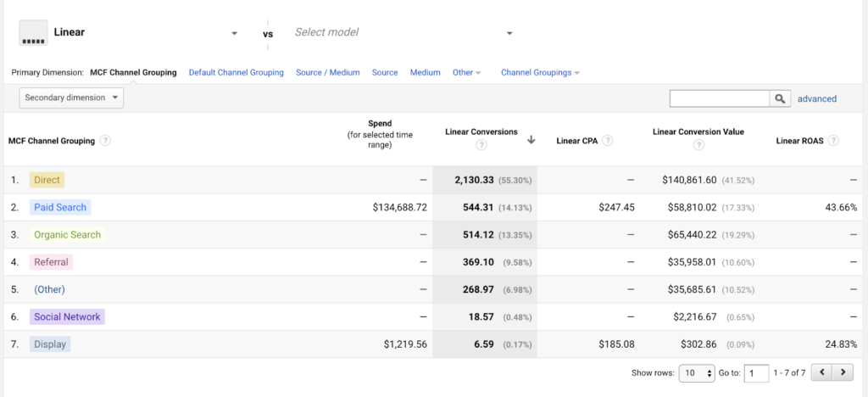Open the Show rows selector
Viewport: 868px width, 397px height.
[x=697, y=373]
